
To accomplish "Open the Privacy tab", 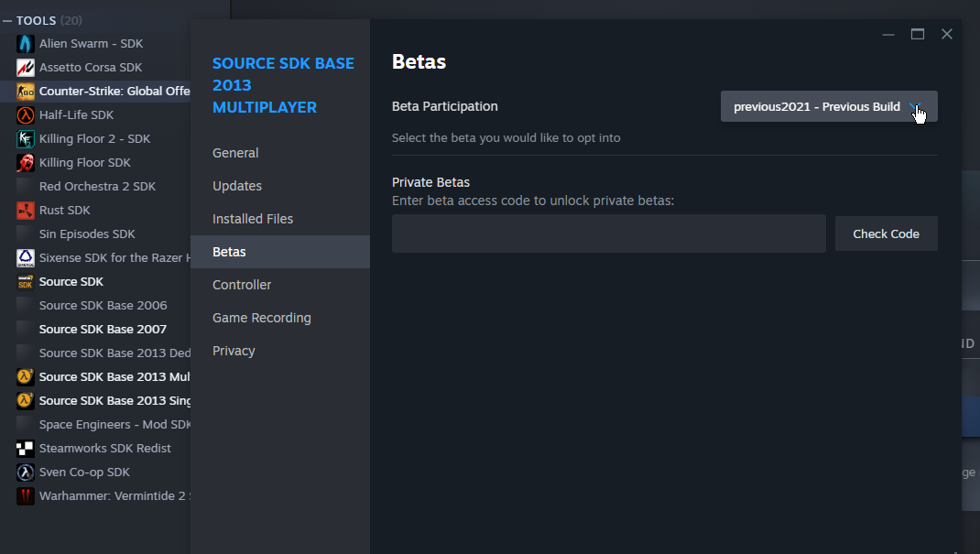I will 280,351.
